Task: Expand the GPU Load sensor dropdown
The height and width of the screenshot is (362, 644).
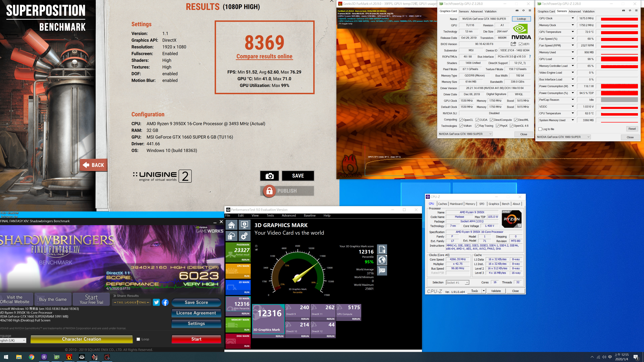Action: click(573, 59)
